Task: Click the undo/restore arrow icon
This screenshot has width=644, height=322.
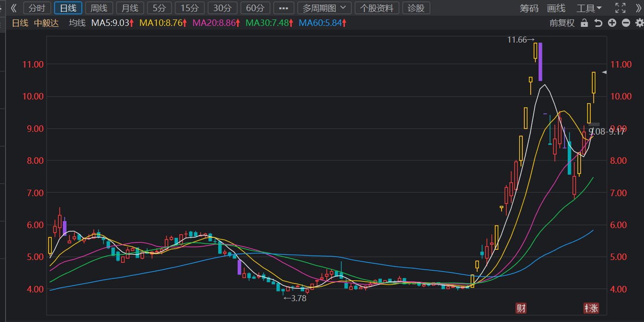Action: [598, 23]
